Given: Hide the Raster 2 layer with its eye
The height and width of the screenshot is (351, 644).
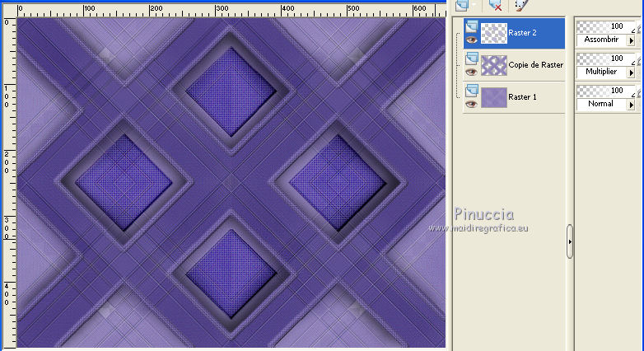Looking at the screenshot, I should pyautogui.click(x=471, y=40).
